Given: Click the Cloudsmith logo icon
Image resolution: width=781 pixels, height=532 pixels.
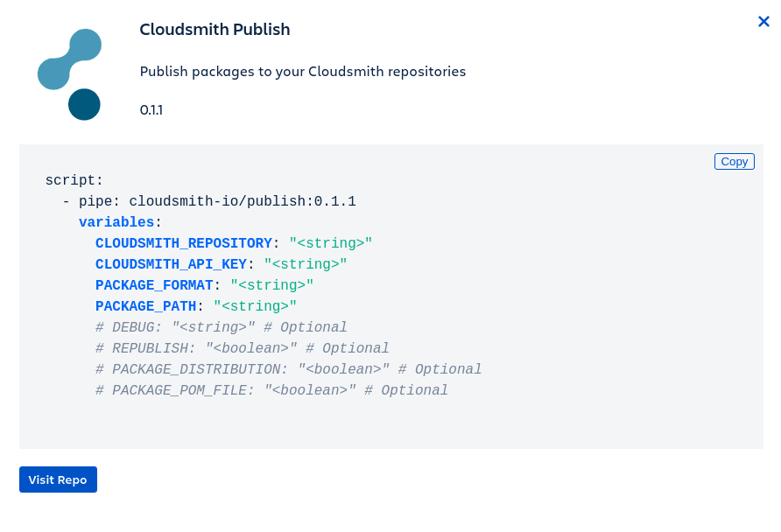Looking at the screenshot, I should [x=70, y=74].
